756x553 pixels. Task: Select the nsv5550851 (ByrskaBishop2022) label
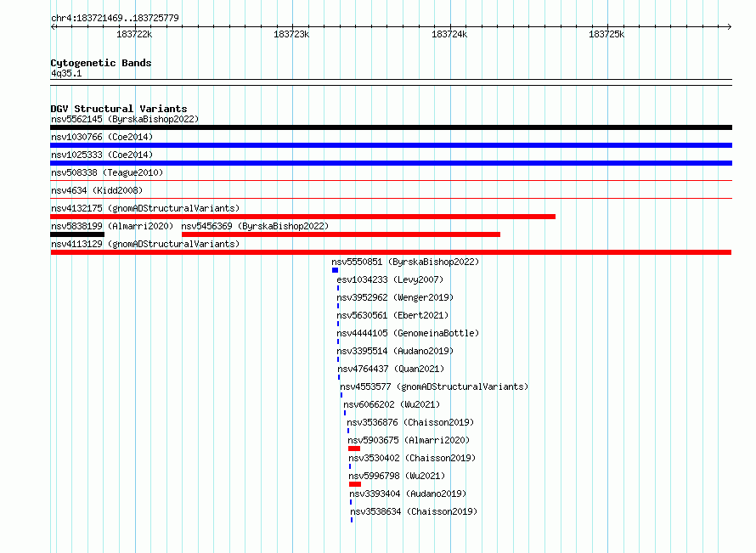pos(405,262)
